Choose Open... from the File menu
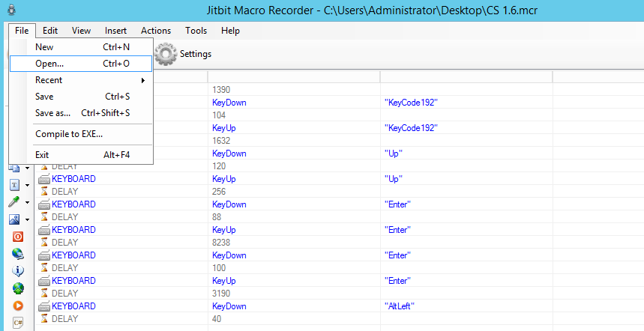Screen dimensions: 644x331 [x=81, y=64]
